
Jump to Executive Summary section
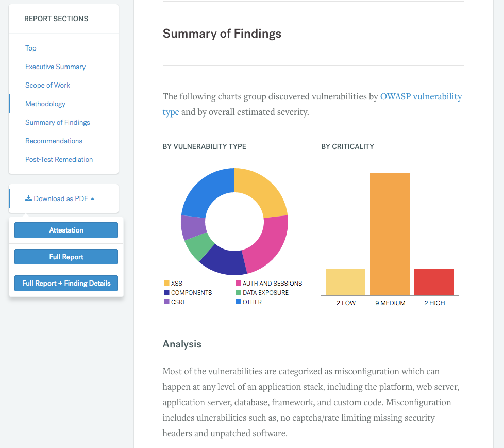click(56, 67)
